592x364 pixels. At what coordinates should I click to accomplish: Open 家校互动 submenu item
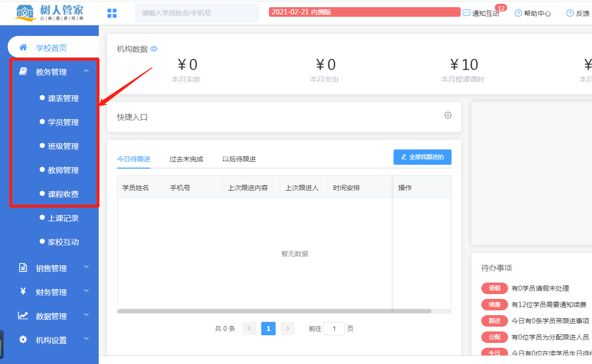click(x=63, y=242)
